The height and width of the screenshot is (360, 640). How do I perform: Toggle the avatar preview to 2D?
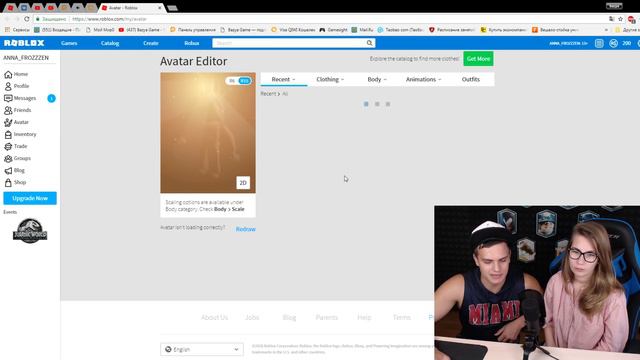243,183
